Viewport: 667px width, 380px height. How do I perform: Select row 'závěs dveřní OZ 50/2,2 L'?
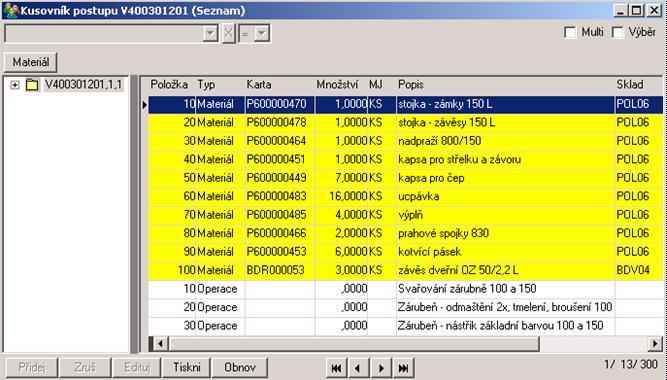(x=405, y=270)
